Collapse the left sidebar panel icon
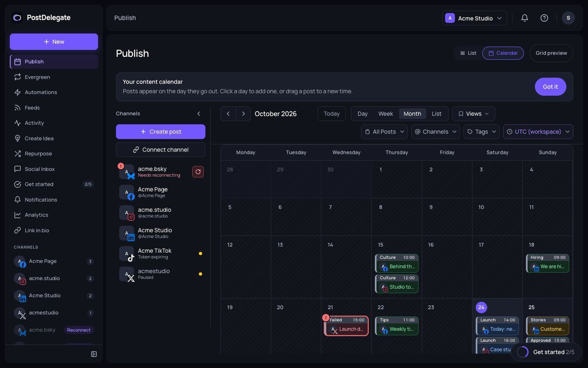This screenshot has height=368, width=588. (94, 354)
